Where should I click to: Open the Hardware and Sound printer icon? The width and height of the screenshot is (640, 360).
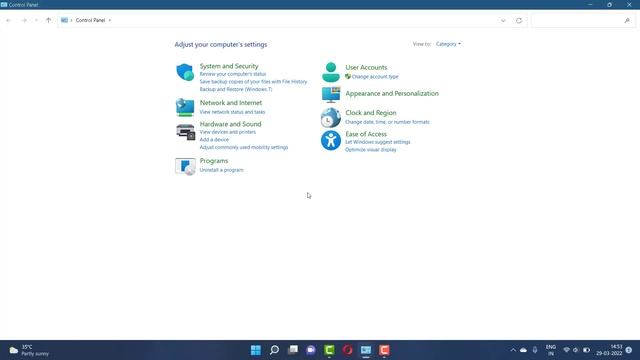tap(185, 132)
